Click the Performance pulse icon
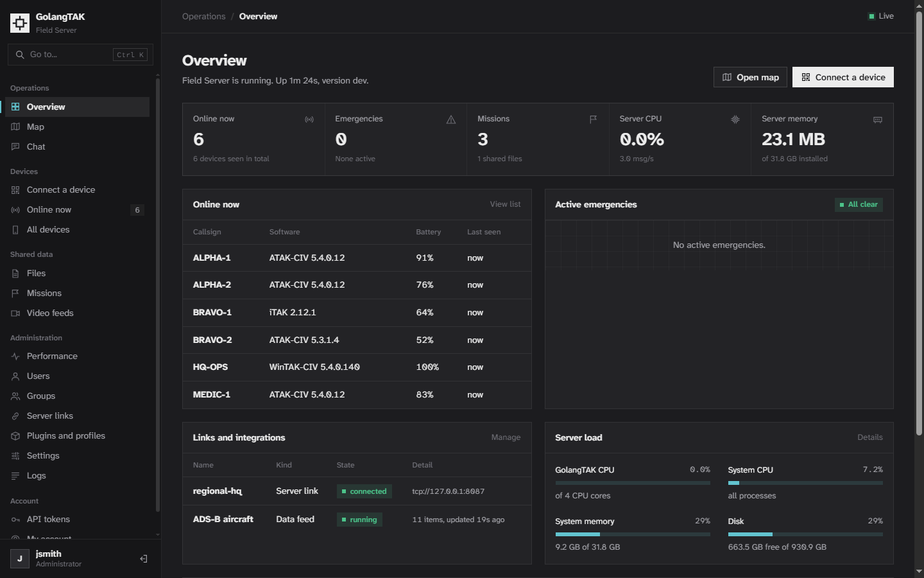This screenshot has height=578, width=924. 15,356
